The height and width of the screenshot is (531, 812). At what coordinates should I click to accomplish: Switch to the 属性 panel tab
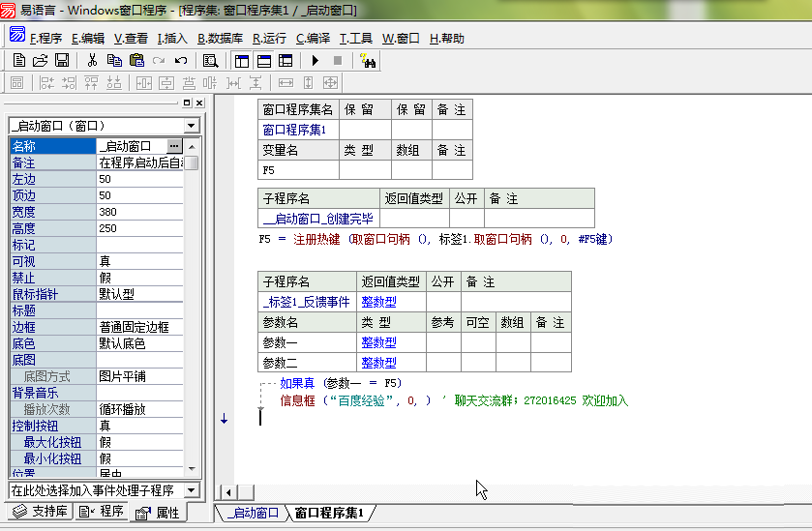point(158,513)
